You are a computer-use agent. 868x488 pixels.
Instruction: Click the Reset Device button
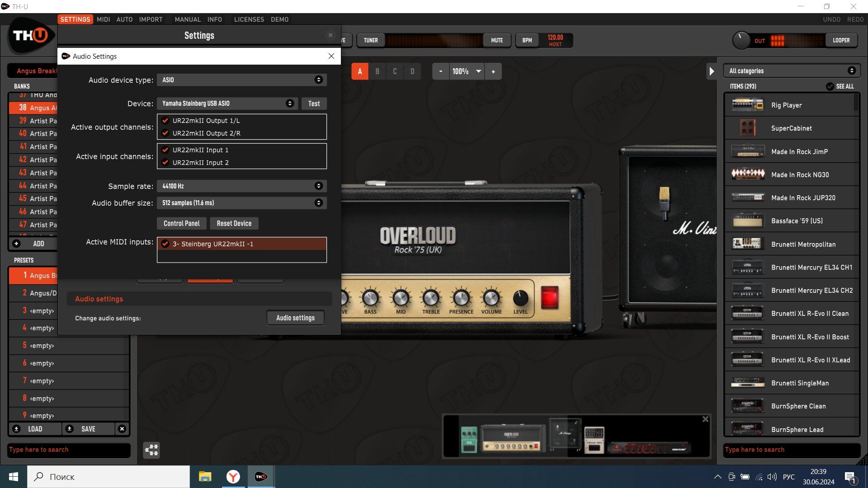coord(234,223)
